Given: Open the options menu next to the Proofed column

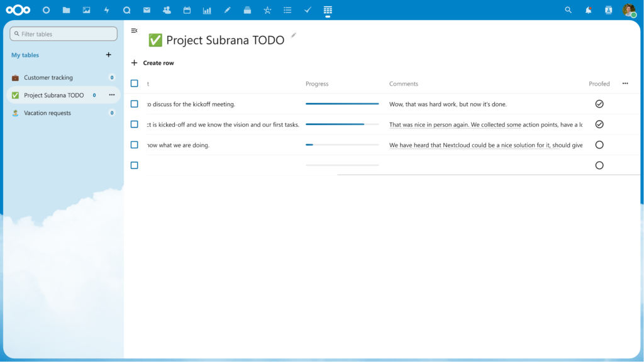Looking at the screenshot, I should click(626, 83).
